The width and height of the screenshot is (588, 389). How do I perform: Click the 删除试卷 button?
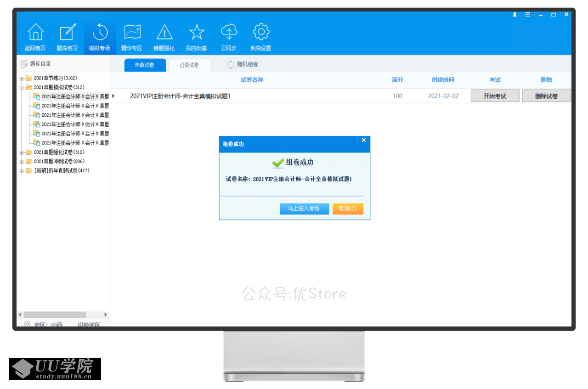(x=546, y=96)
